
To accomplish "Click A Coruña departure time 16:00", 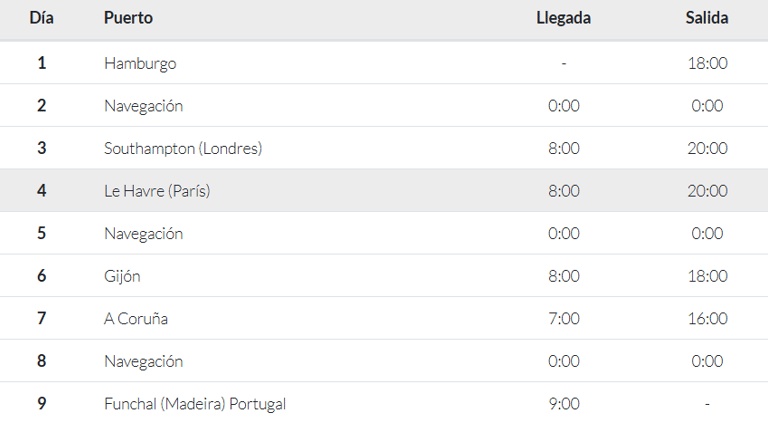I will (707, 319).
